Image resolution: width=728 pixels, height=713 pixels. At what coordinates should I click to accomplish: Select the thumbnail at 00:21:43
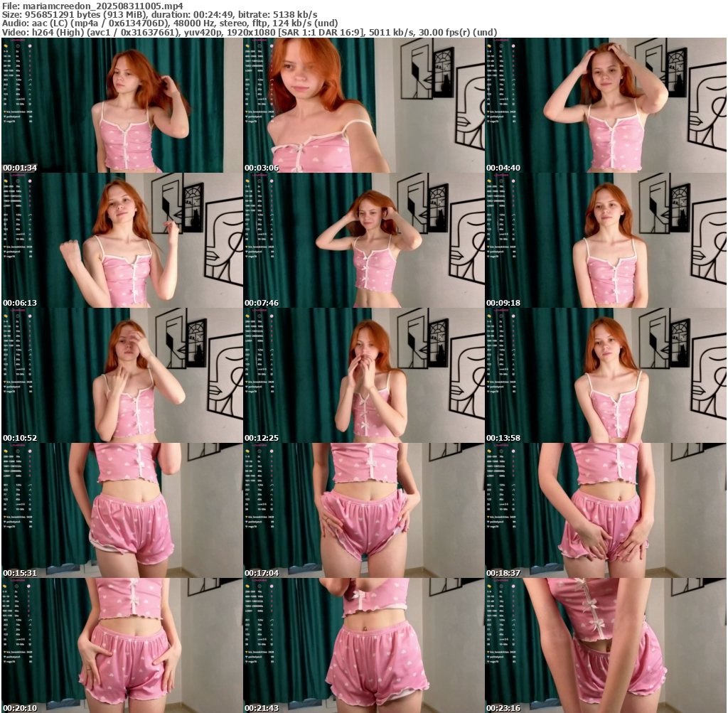[363, 645]
